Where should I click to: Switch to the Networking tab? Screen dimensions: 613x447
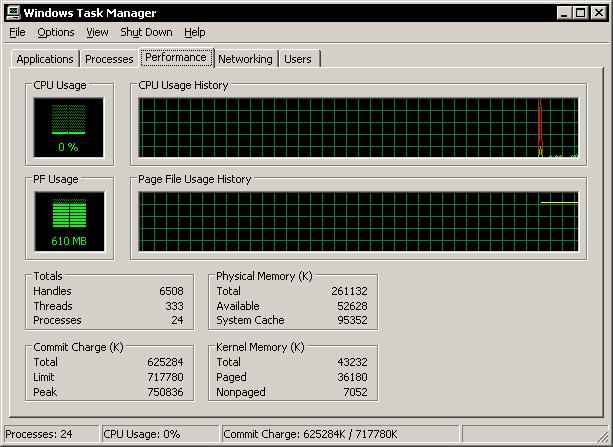point(246,59)
